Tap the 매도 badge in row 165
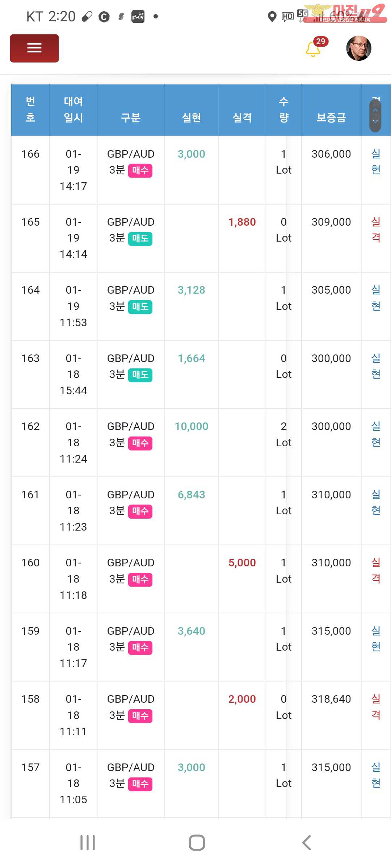This screenshot has height=868, width=391. (x=140, y=238)
